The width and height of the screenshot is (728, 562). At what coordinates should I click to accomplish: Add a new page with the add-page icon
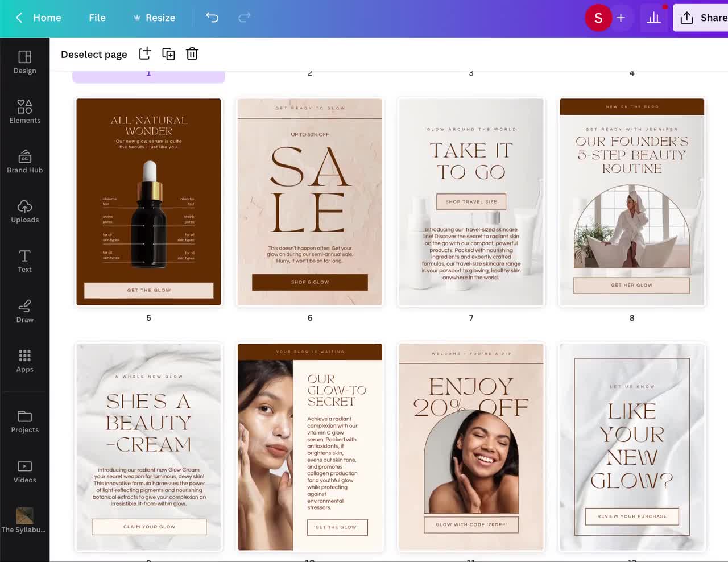click(144, 53)
